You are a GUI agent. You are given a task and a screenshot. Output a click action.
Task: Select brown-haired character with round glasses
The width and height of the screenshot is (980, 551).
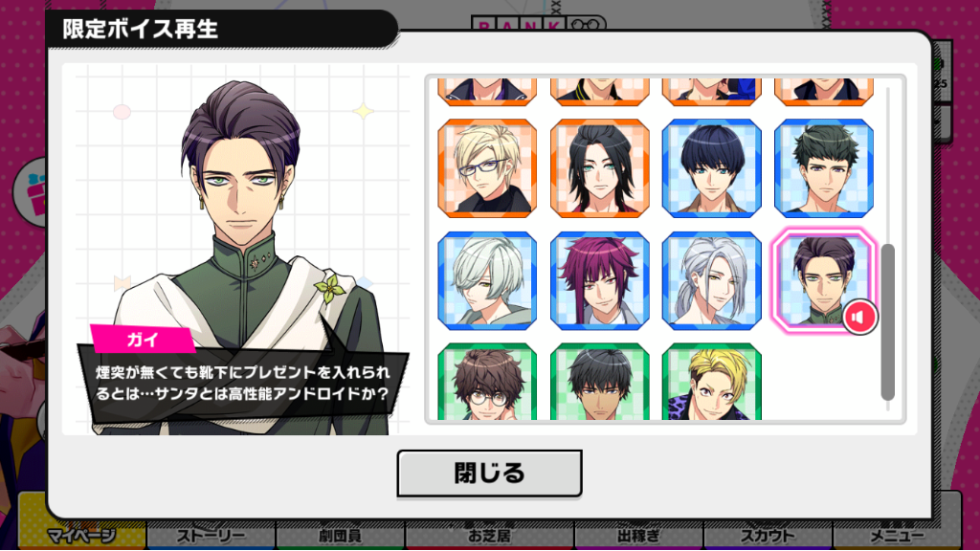(x=487, y=382)
